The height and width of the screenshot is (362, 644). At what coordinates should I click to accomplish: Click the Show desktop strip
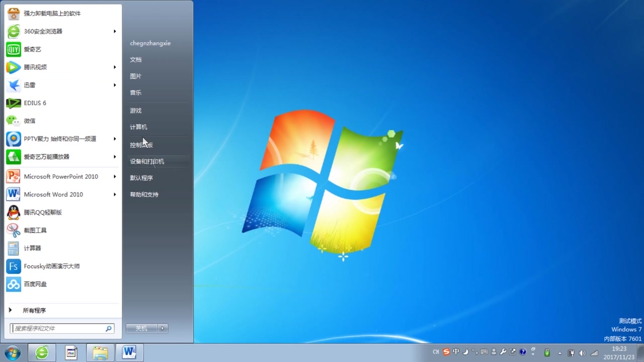pos(640,352)
